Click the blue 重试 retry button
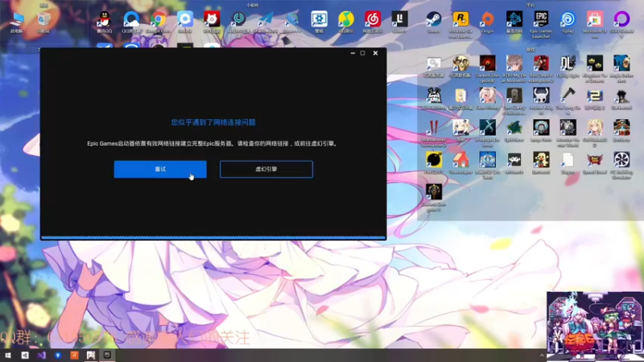Image resolution: width=644 pixels, height=362 pixels. pyautogui.click(x=160, y=169)
